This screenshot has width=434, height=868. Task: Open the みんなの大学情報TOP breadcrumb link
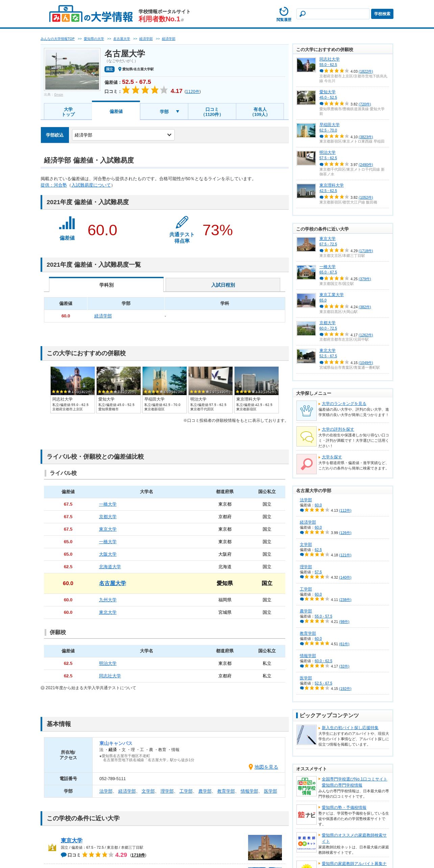(x=57, y=39)
